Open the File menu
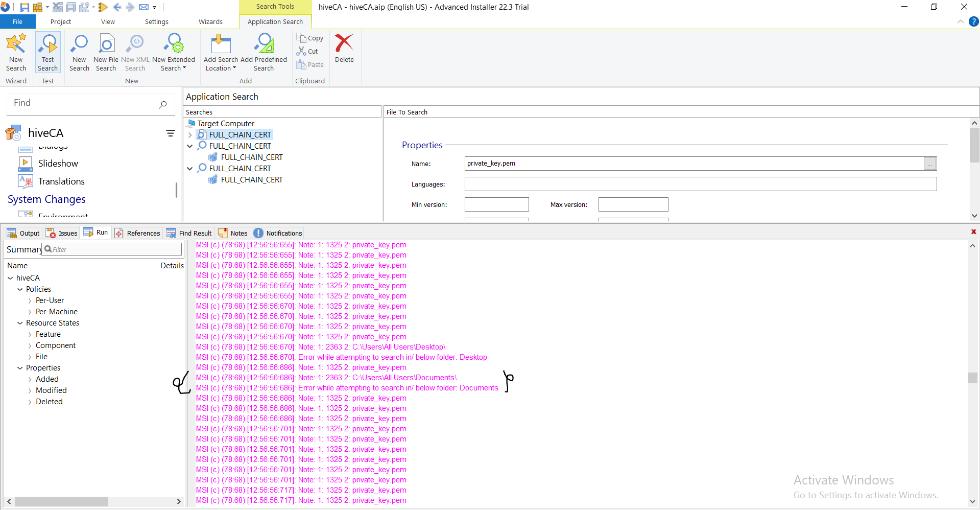980x510 pixels. pos(17,22)
